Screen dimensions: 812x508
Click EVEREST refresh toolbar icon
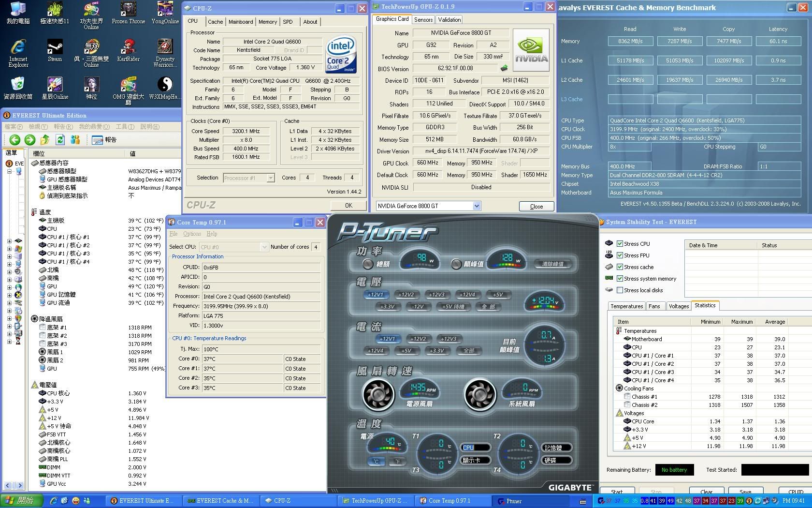[60, 140]
